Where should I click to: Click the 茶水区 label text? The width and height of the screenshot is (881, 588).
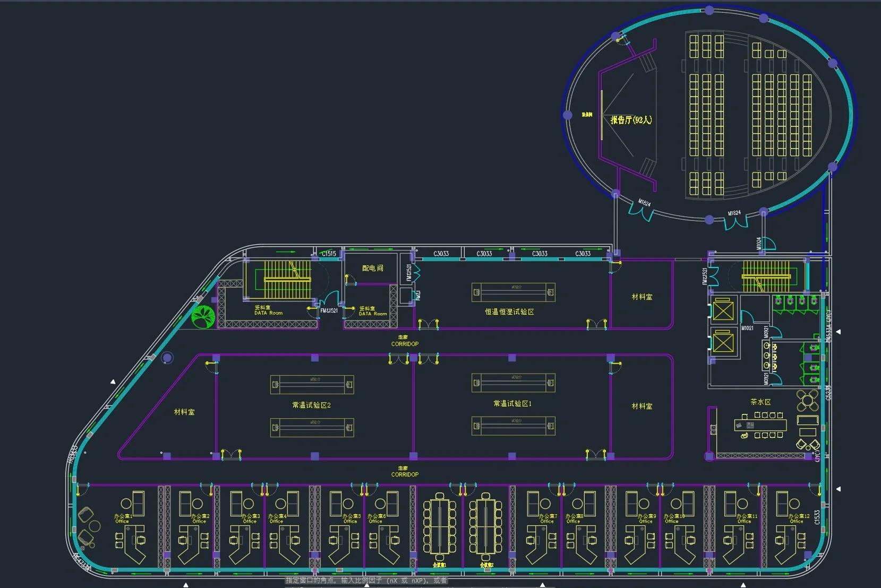tap(760, 402)
